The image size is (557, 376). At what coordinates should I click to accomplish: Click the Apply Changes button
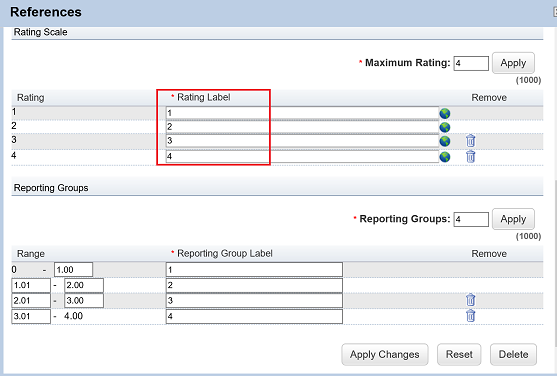[385, 354]
